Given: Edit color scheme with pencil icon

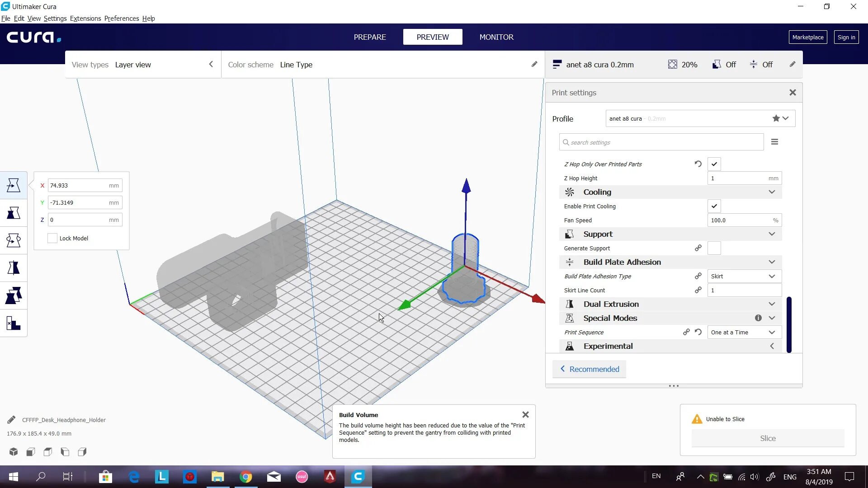Looking at the screenshot, I should pyautogui.click(x=534, y=64).
